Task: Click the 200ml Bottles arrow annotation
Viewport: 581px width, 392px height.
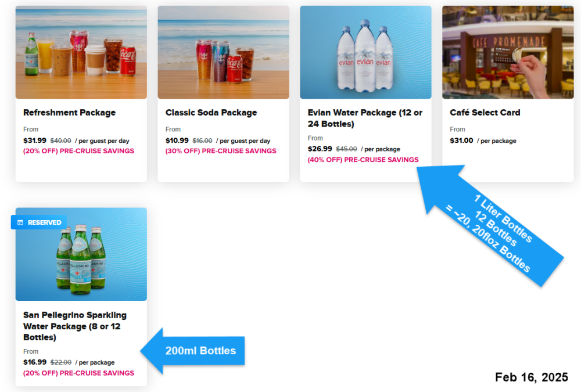Action: pos(192,351)
